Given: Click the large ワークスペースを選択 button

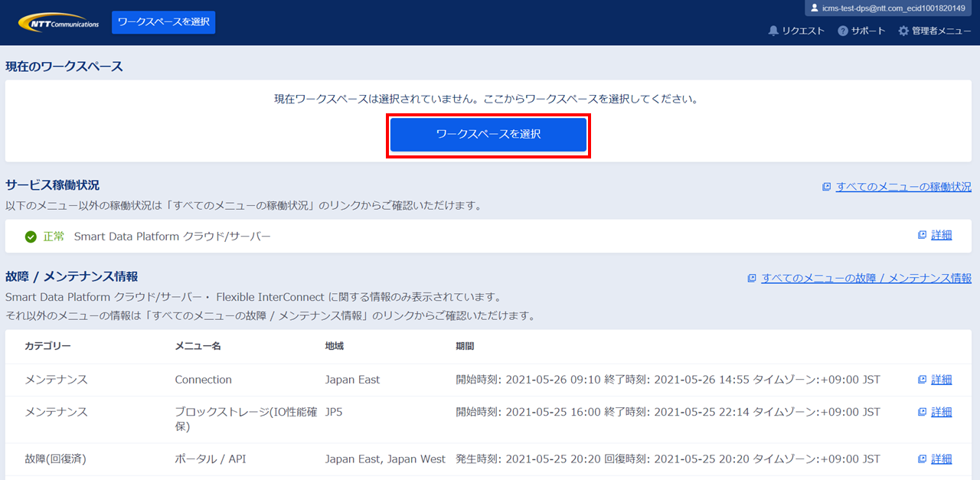Looking at the screenshot, I should click(x=488, y=134).
